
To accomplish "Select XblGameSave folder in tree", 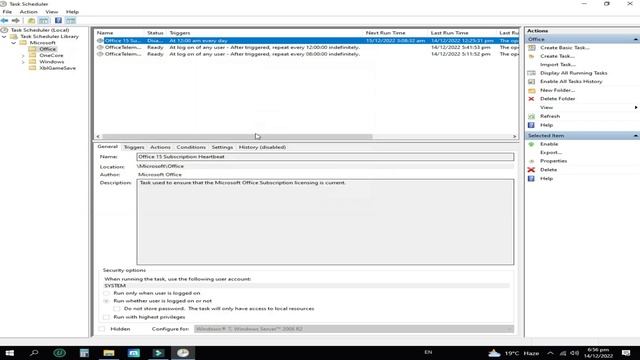I will point(57,68).
